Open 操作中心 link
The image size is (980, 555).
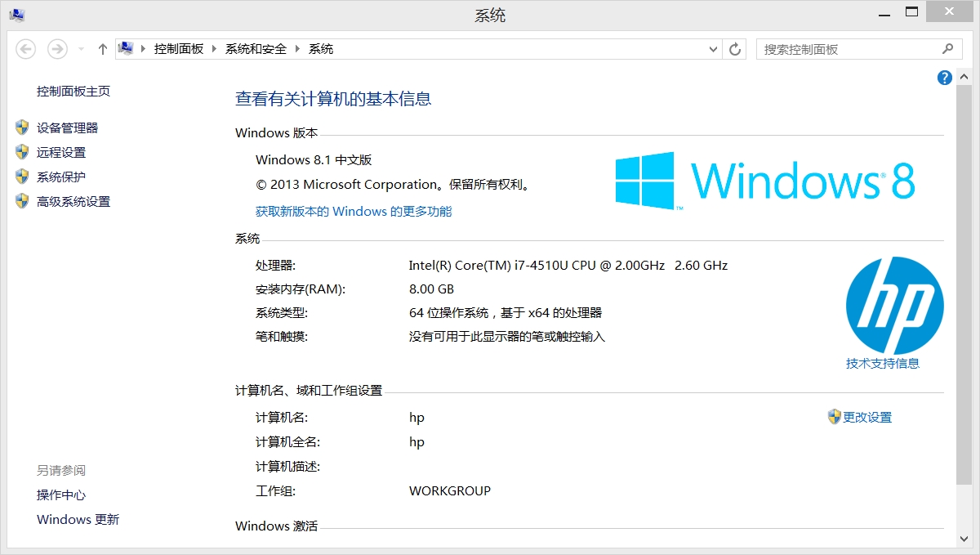pyautogui.click(x=61, y=495)
